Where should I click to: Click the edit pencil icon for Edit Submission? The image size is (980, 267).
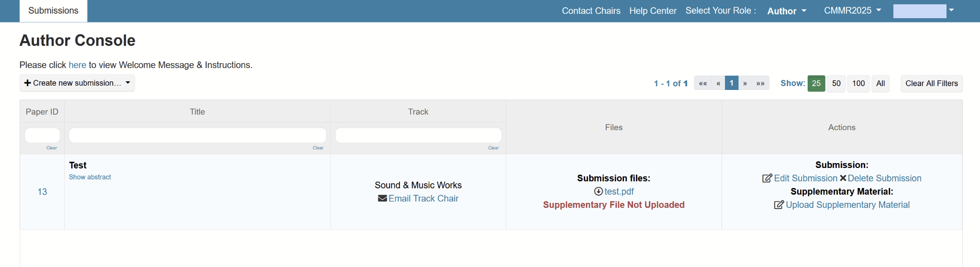(767, 178)
